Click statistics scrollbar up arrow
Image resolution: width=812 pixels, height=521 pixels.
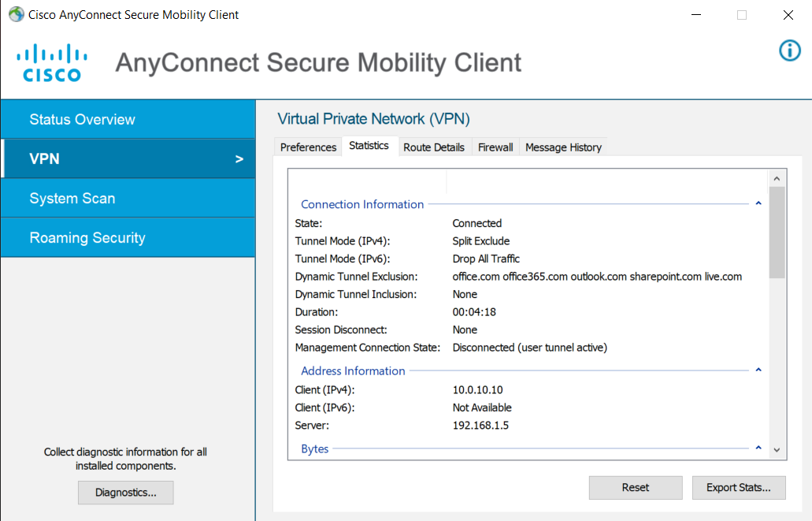tap(777, 179)
